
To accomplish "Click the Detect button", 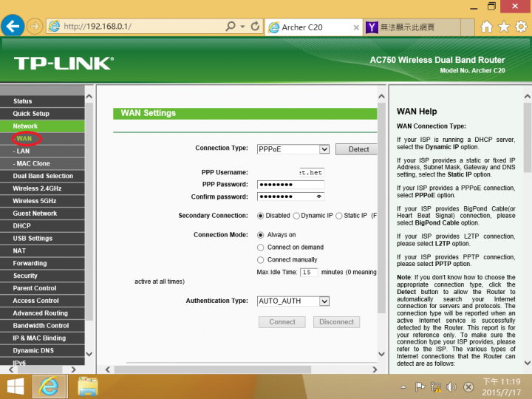I will pyautogui.click(x=356, y=149).
